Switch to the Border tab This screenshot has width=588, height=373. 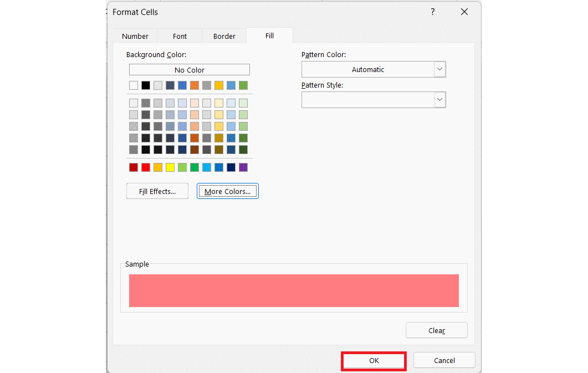point(224,36)
